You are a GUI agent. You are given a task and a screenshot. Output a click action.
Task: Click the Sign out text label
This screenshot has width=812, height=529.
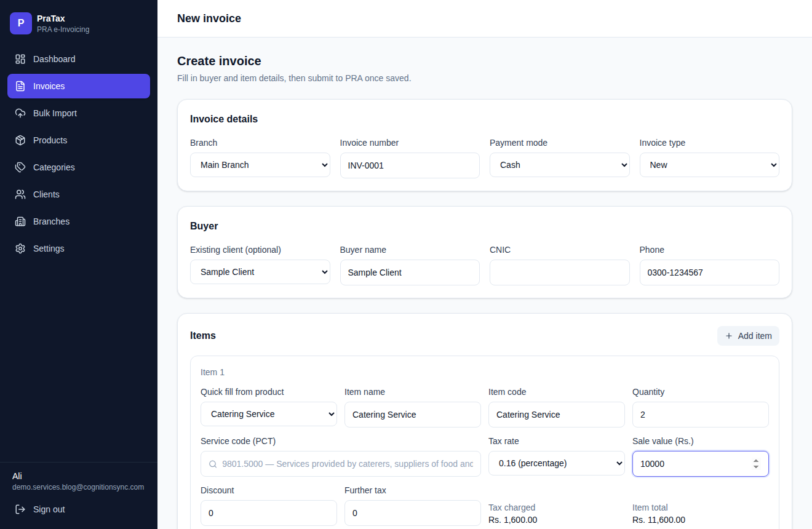[49, 509]
